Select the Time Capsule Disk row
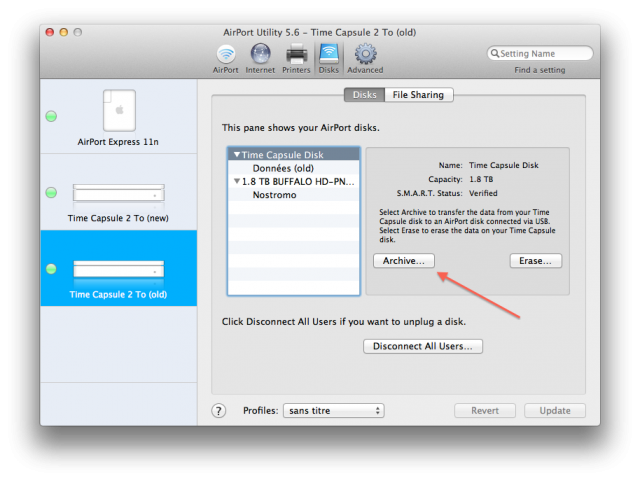This screenshot has height=481, width=640. [x=293, y=155]
